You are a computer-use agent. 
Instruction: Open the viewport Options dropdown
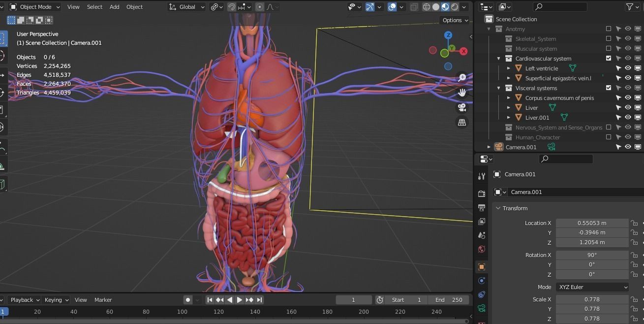pyautogui.click(x=455, y=20)
